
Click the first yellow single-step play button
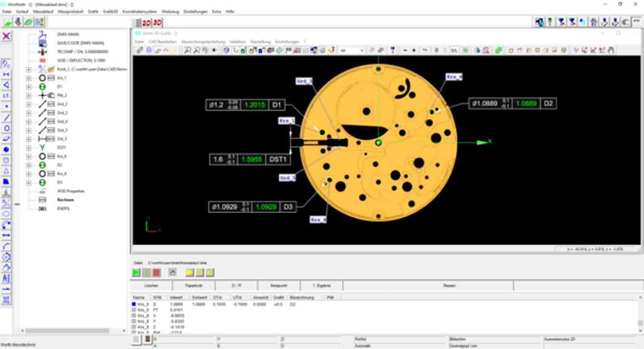tap(189, 272)
